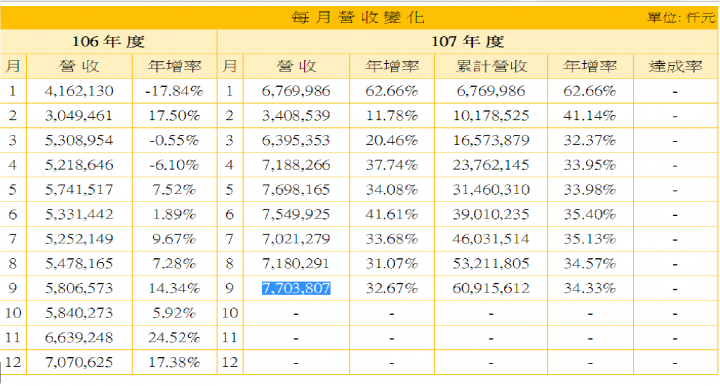Select 106 September revenue 5,806,573
Screen dimensions: 720x386
(x=79, y=288)
